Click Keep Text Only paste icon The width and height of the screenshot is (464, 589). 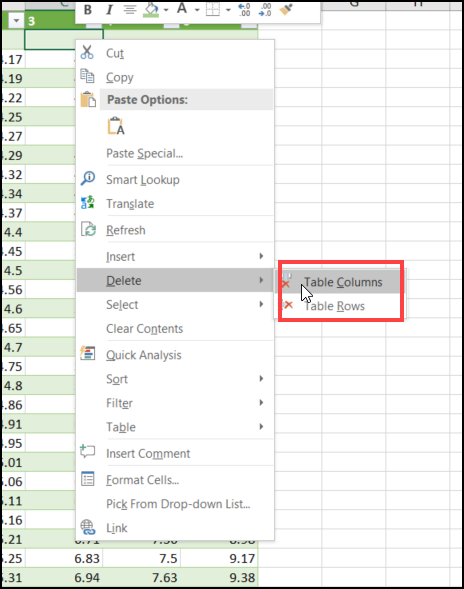pos(116,126)
